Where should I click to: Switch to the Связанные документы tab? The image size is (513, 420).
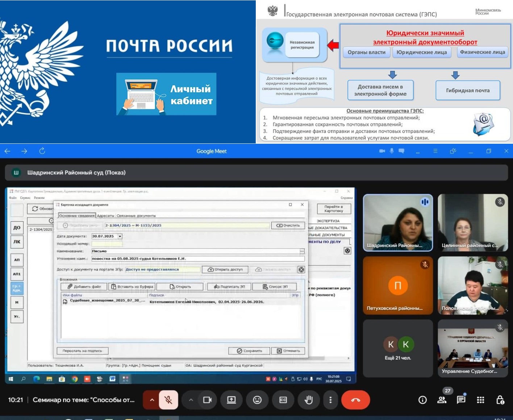click(x=136, y=216)
